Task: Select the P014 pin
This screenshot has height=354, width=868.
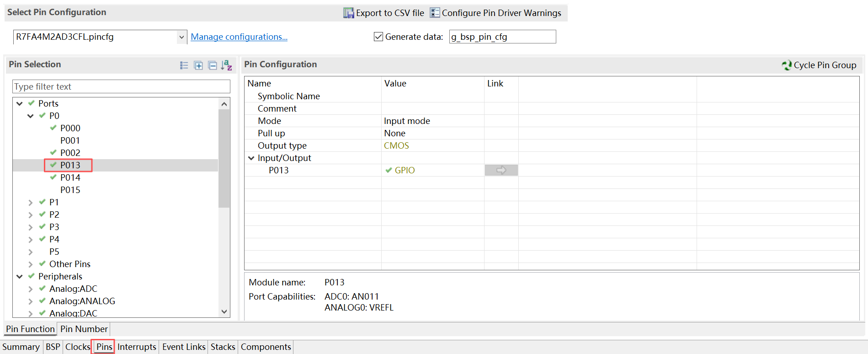Action: pos(70,177)
